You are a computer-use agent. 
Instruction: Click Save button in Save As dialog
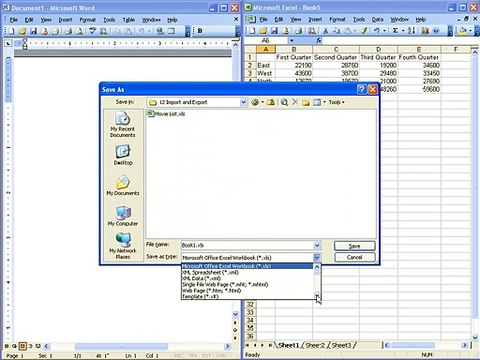point(355,246)
